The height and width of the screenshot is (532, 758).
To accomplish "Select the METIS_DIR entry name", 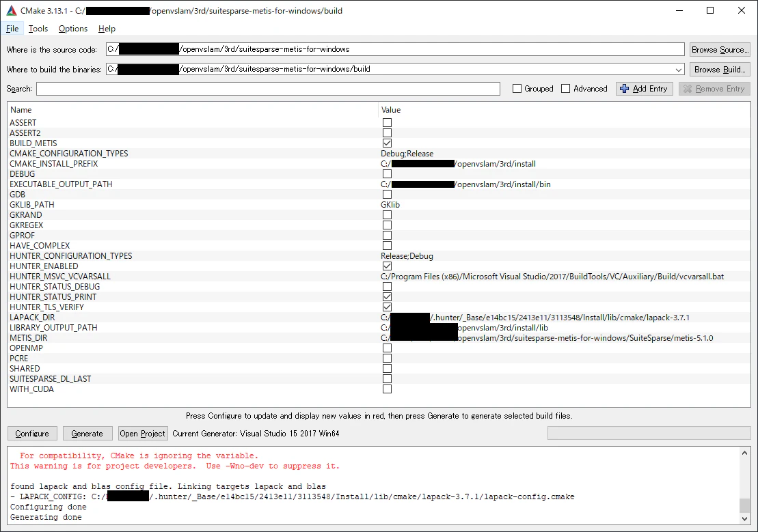I will click(x=29, y=338).
